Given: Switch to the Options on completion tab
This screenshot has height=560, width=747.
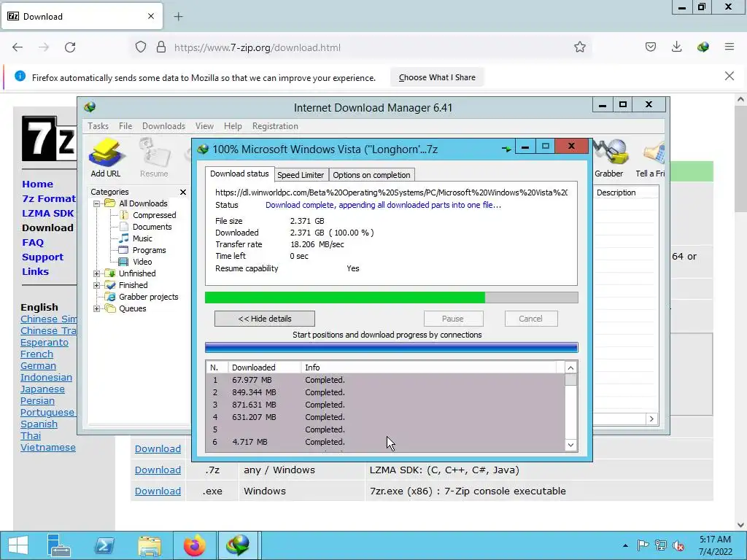Looking at the screenshot, I should (371, 175).
